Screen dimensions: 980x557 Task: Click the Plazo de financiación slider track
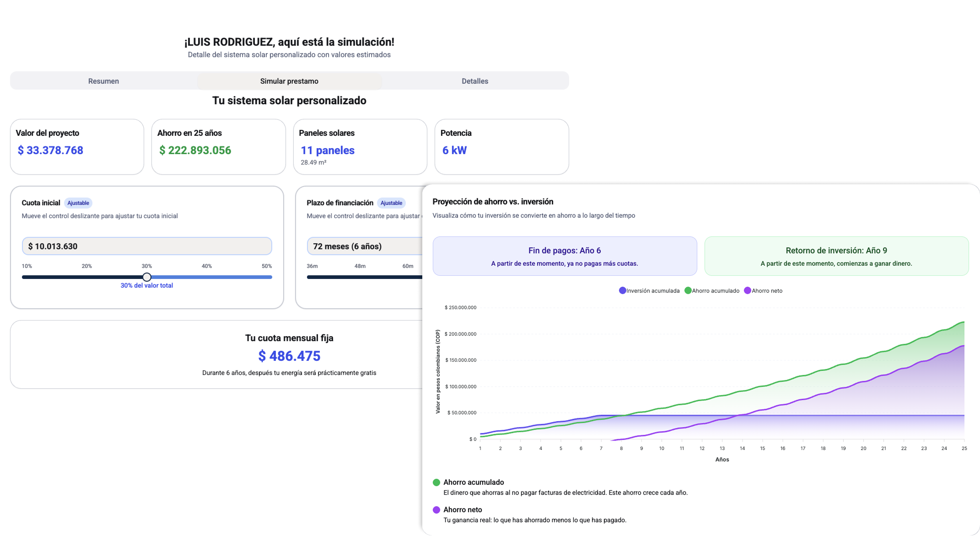click(363, 277)
